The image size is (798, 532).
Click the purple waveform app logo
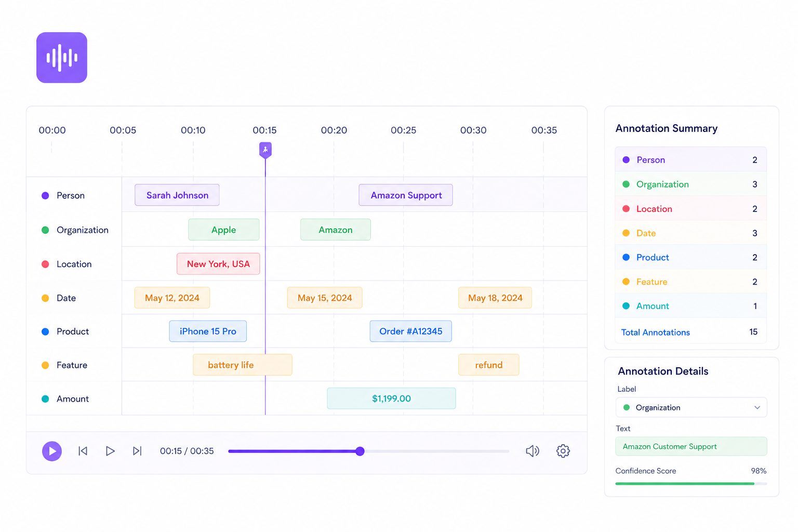[62, 58]
